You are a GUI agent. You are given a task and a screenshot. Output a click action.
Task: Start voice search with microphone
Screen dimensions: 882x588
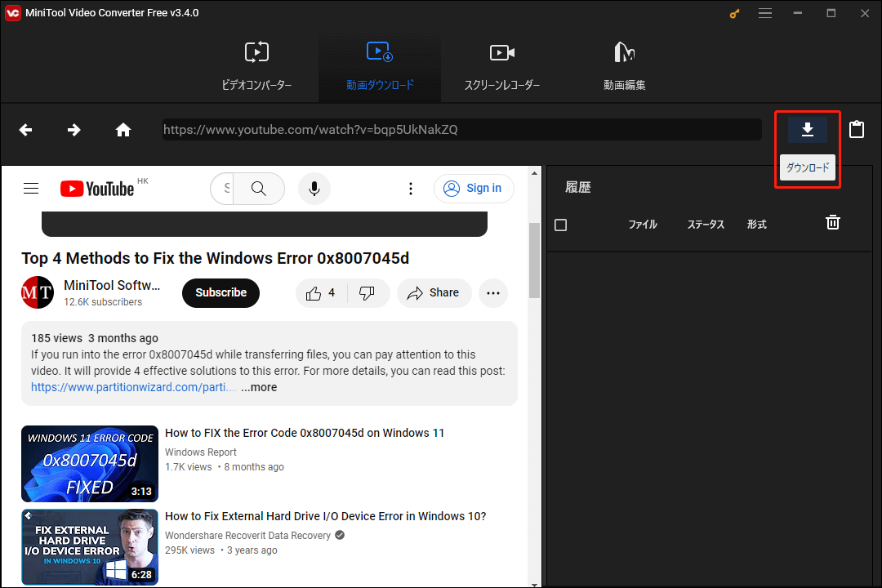(x=314, y=189)
